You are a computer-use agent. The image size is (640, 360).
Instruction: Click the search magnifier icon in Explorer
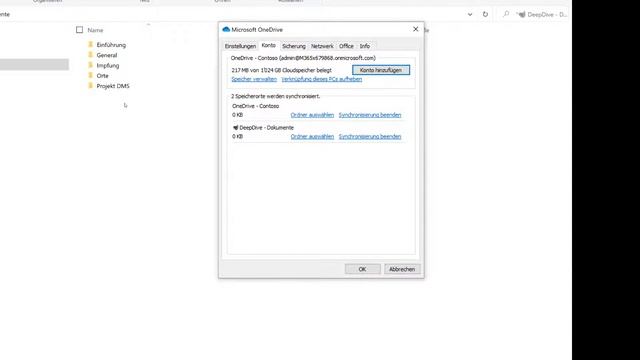(x=506, y=14)
